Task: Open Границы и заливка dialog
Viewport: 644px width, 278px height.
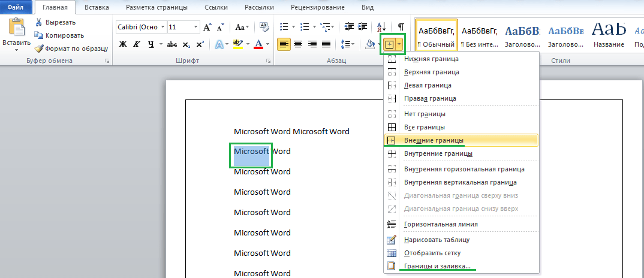Action: tap(461, 266)
